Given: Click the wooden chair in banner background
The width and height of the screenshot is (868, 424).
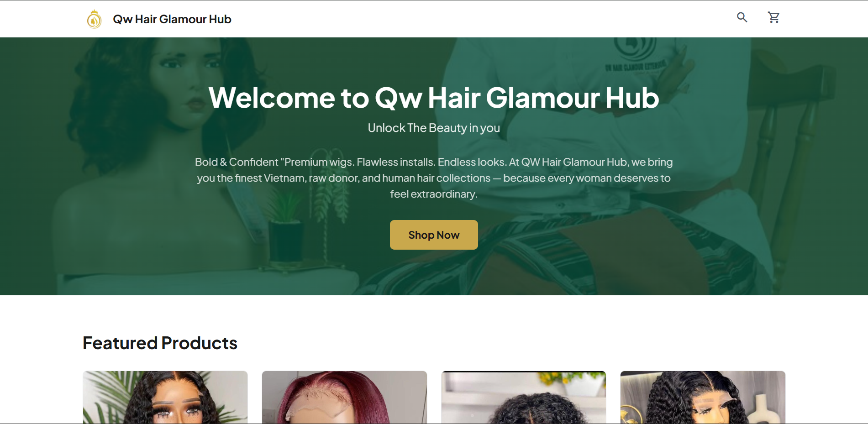Looking at the screenshot, I should click(x=794, y=173).
